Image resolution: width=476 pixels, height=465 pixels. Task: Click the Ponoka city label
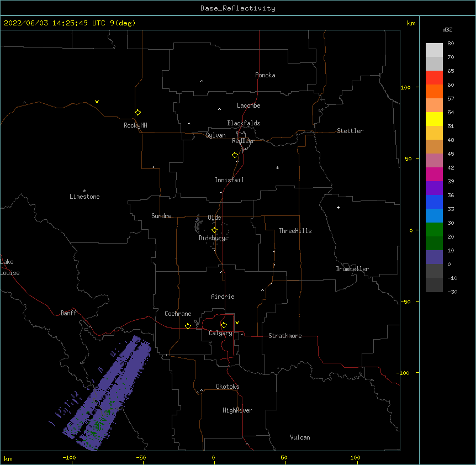pyautogui.click(x=265, y=75)
